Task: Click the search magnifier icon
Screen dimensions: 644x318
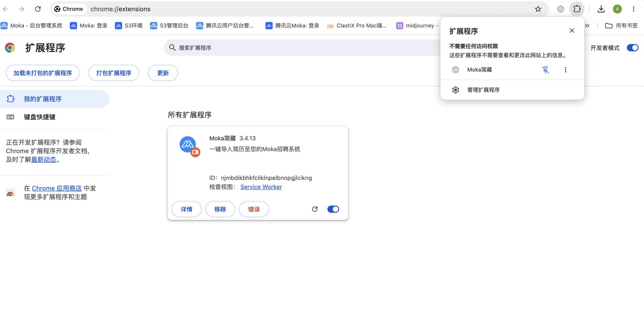Action: [x=172, y=47]
